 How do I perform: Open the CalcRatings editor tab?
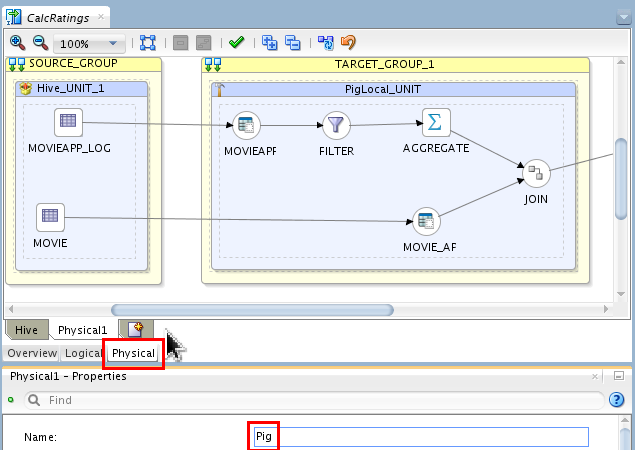[x=58, y=18]
